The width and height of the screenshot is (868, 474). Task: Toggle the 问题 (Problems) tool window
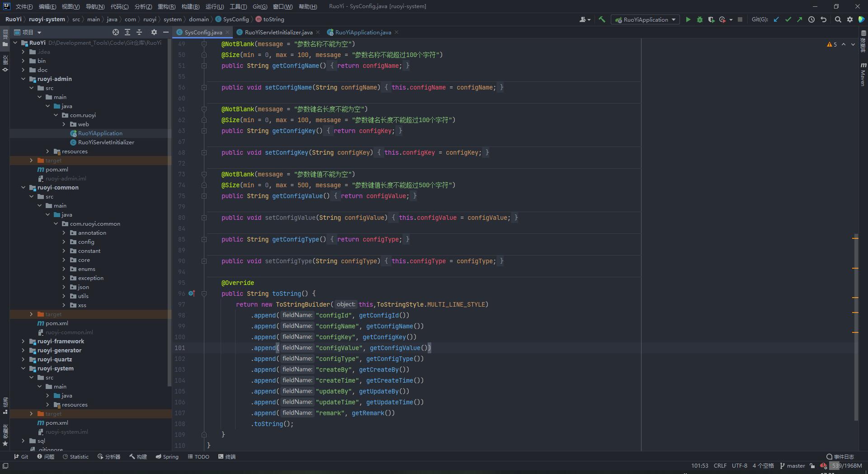46,457
